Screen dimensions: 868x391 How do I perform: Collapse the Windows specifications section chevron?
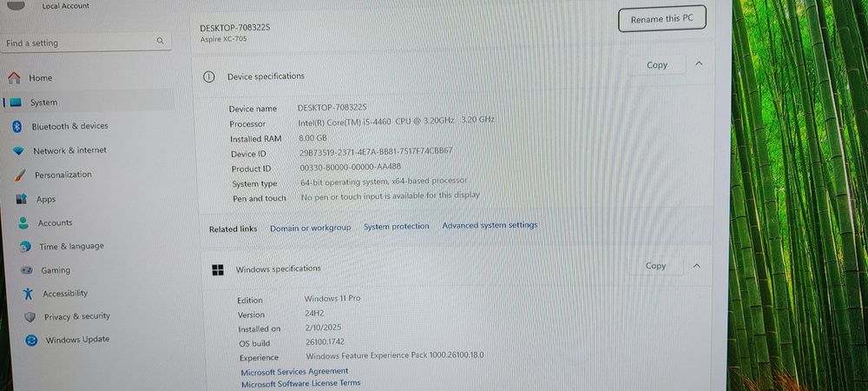coord(697,266)
